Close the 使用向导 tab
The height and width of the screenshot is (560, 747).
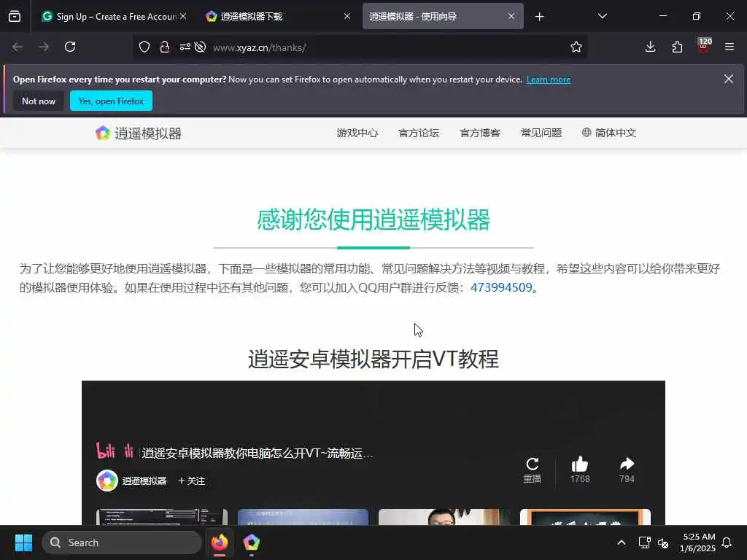coord(511,16)
